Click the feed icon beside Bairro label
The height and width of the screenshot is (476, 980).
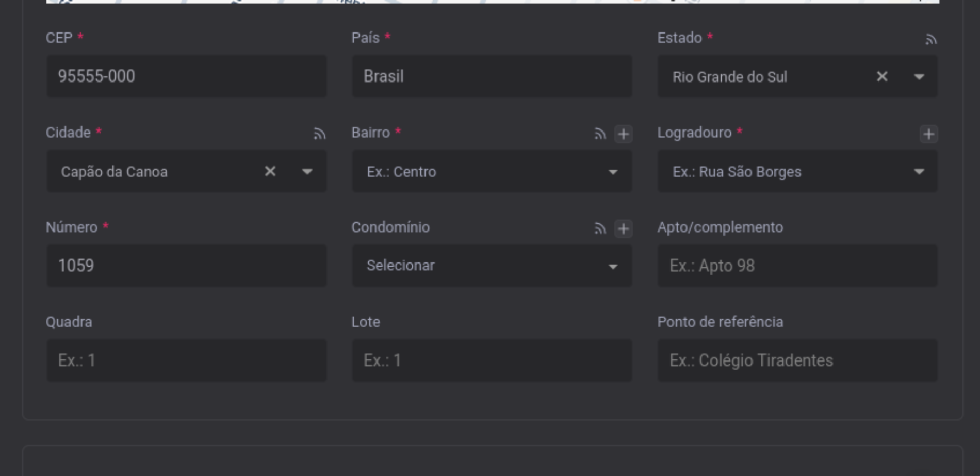[599, 134]
